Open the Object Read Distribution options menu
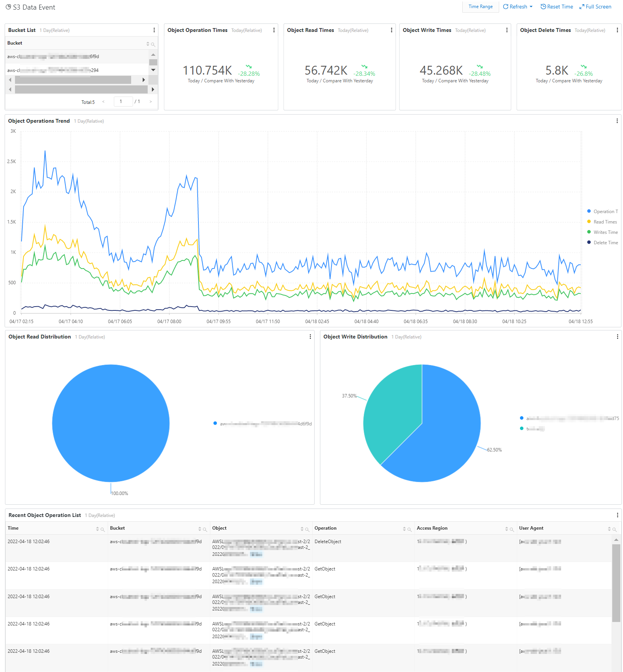Screen dimensions: 623x672 click(310, 337)
